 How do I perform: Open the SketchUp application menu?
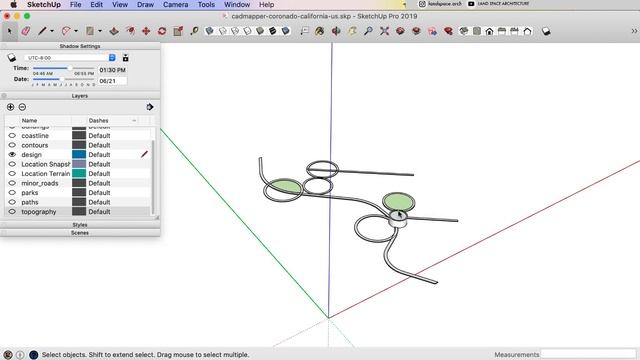pos(44,4)
